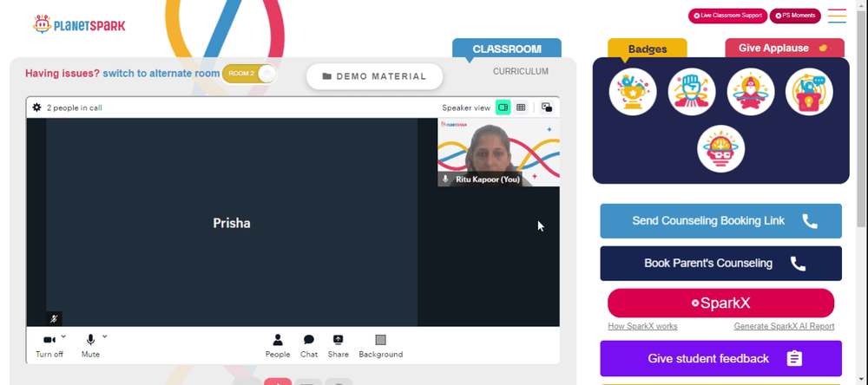Screen dimensions: 868x385
Task: Expand microphone options chevron
Action: pos(105,336)
